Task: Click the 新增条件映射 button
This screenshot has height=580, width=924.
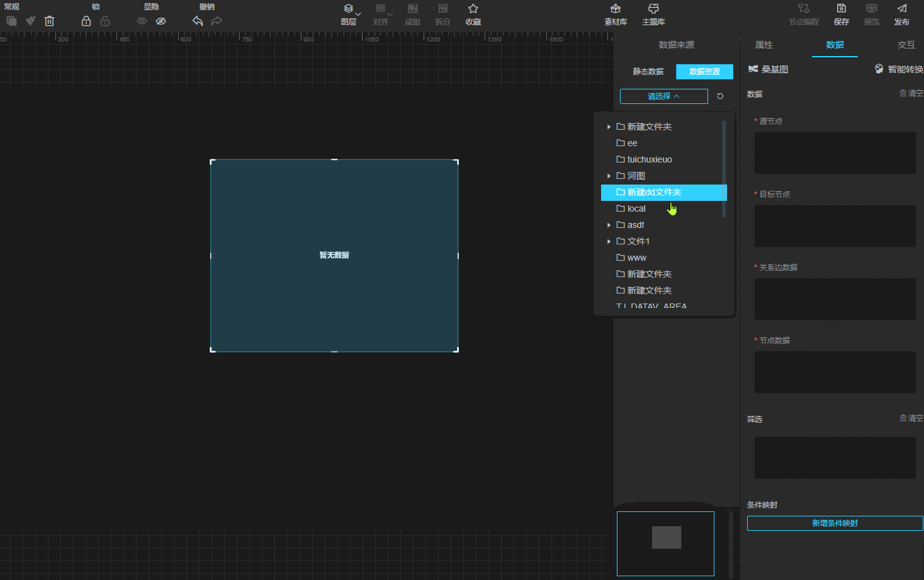Action: (835, 523)
